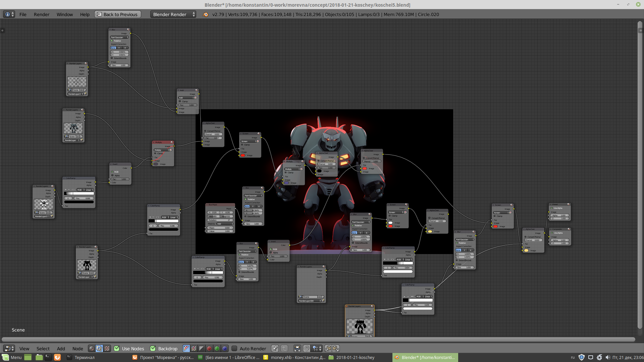
Task: Click the volume icon in system tray
Action: coord(608,357)
